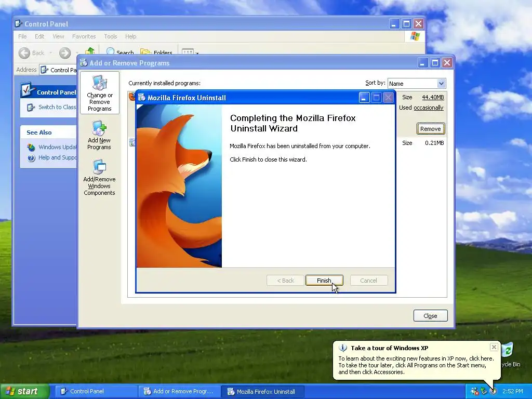Open Help and Support link

pos(57,157)
